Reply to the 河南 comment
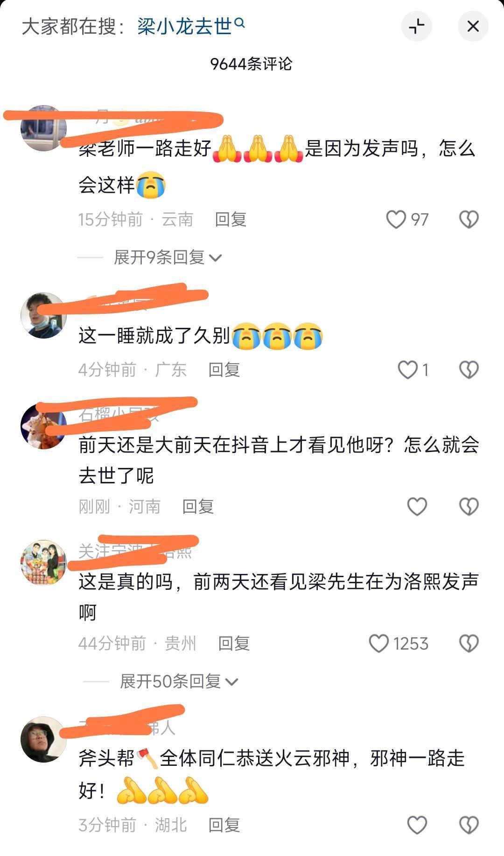This screenshot has width=504, height=856. pos(198,506)
